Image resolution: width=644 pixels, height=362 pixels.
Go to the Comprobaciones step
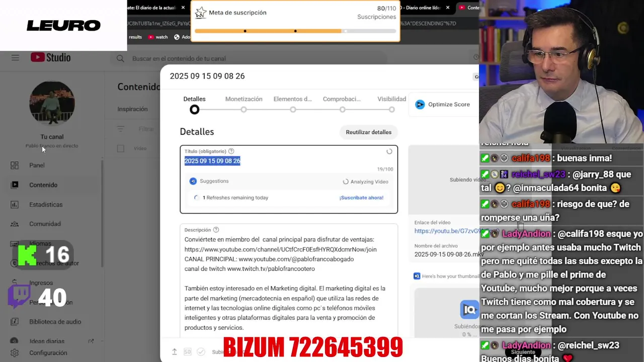342,105
